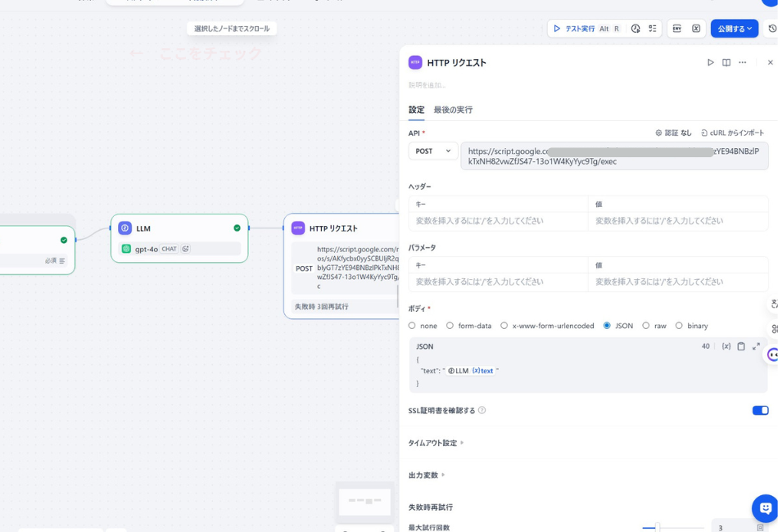This screenshot has height=532, width=778.
Task: Click the テスト実行 button
Action: [574, 29]
